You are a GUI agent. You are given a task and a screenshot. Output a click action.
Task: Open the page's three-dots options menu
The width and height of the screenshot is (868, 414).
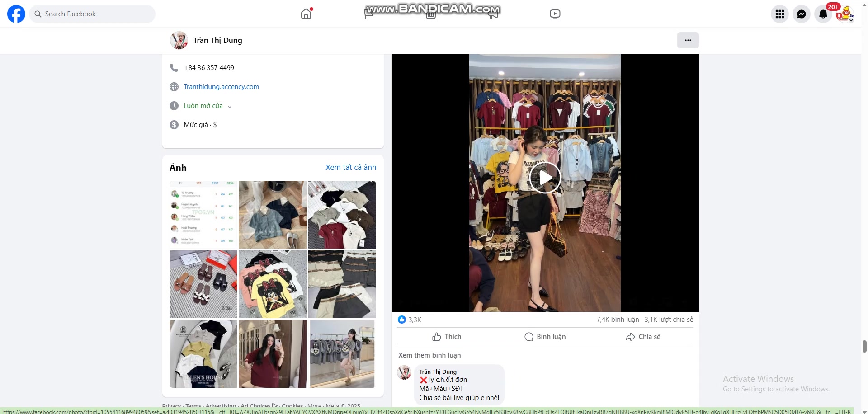(x=688, y=40)
